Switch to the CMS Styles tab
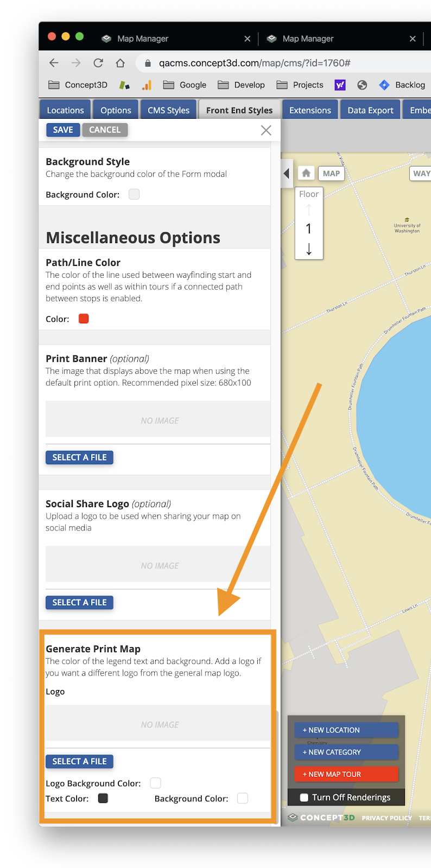Viewport: 431px width, 868px height. [168, 110]
